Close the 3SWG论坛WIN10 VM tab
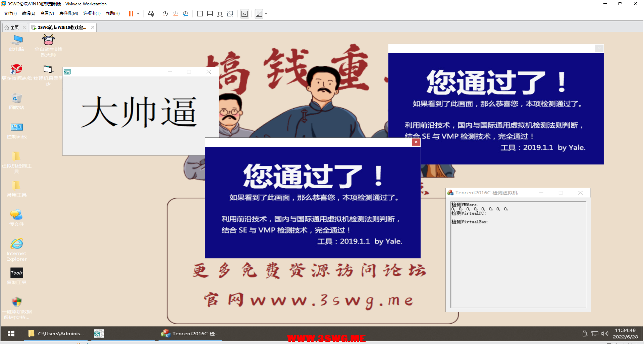Image resolution: width=644 pixels, height=344 pixels. [93, 27]
